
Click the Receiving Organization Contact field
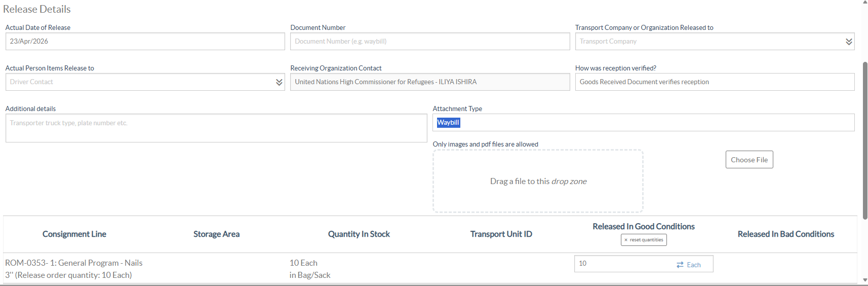[x=430, y=82]
